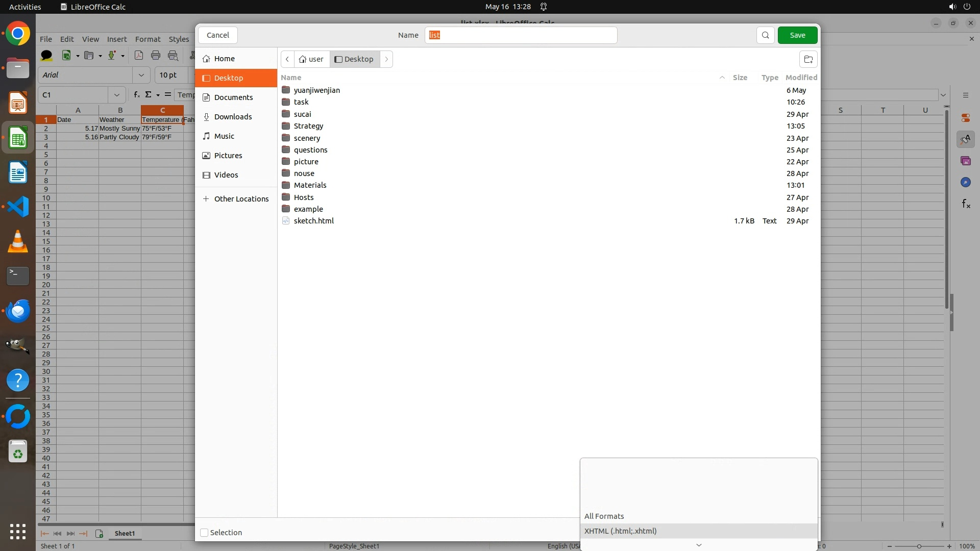Open the Name Box dropdown arrow

[x=117, y=95]
